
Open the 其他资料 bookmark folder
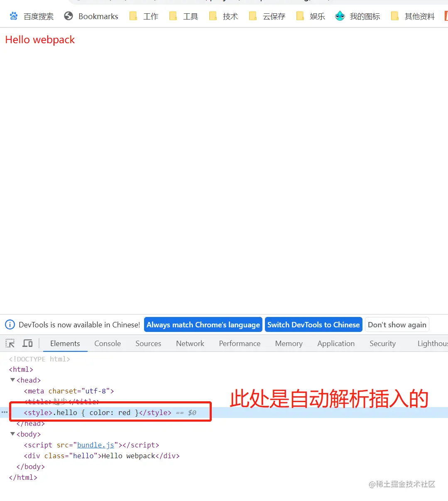click(413, 16)
